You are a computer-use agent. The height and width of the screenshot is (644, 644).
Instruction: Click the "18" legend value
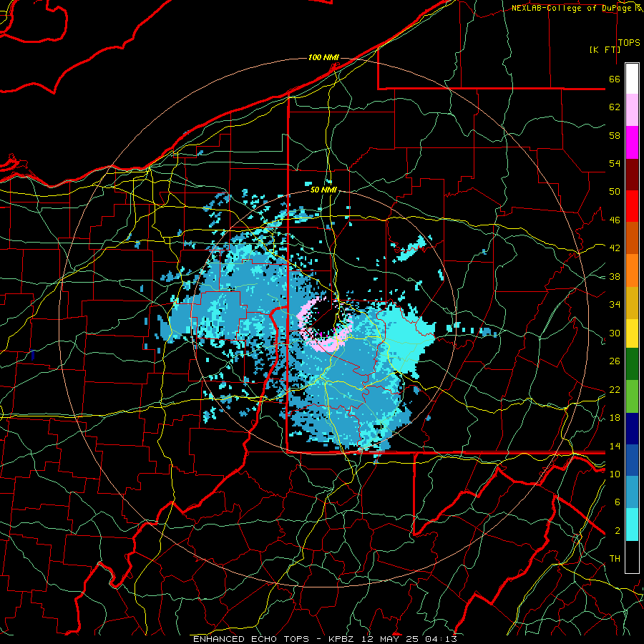(x=615, y=418)
